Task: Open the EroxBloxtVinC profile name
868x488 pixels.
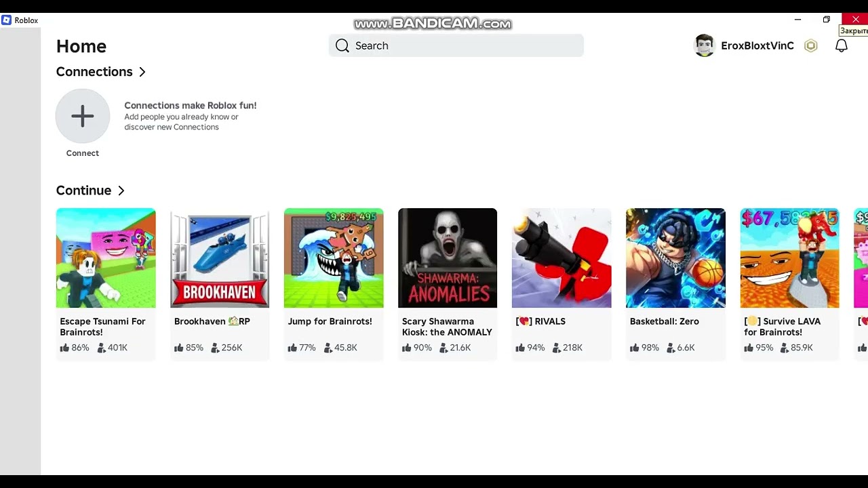Action: (x=757, y=45)
